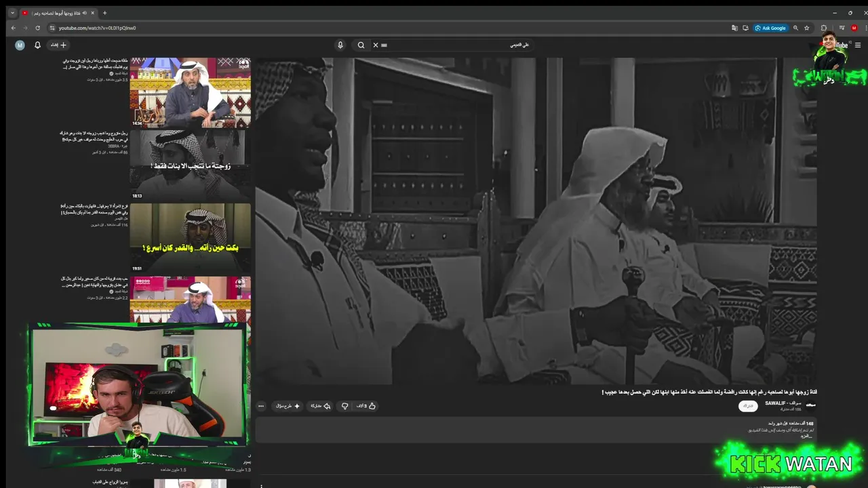Image resolution: width=868 pixels, height=488 pixels.
Task: Go back to the previous page
Action: click(13, 28)
